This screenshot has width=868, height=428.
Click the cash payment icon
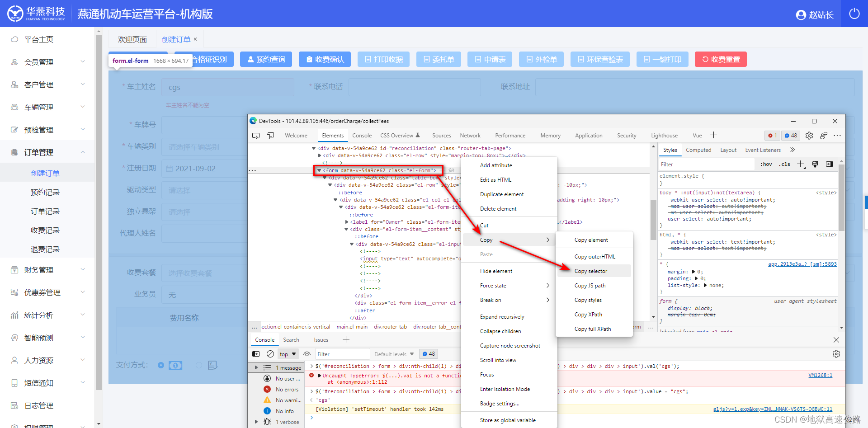click(175, 365)
